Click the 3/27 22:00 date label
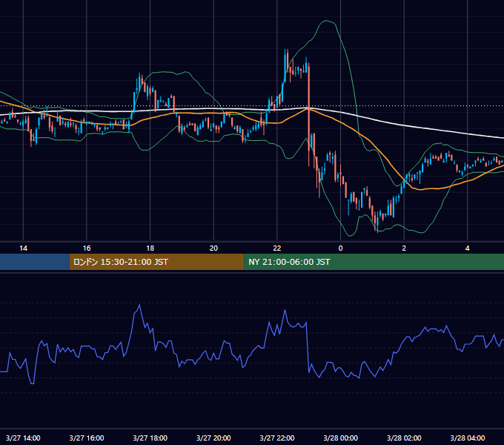 [x=277, y=438]
